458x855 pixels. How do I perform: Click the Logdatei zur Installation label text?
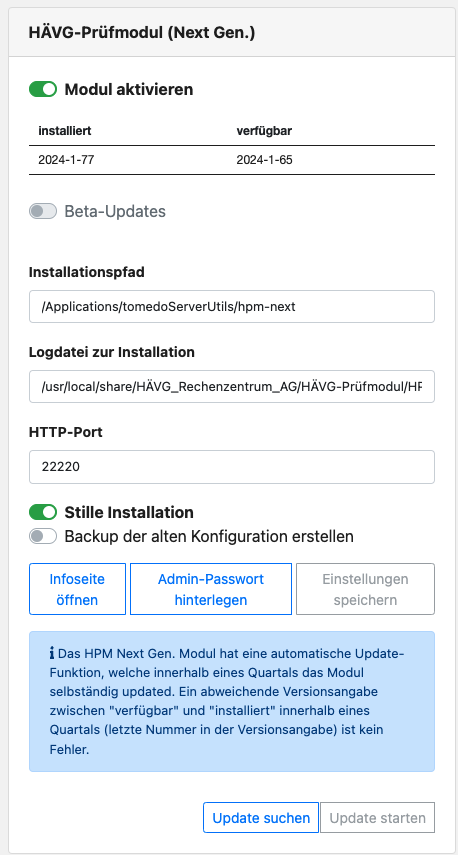[x=112, y=352]
